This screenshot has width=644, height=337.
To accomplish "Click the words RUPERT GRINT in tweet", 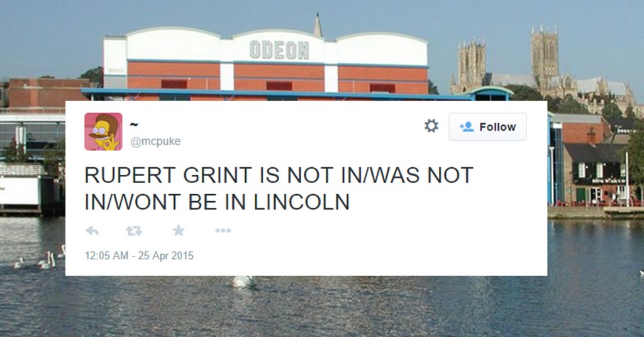I will 168,175.
